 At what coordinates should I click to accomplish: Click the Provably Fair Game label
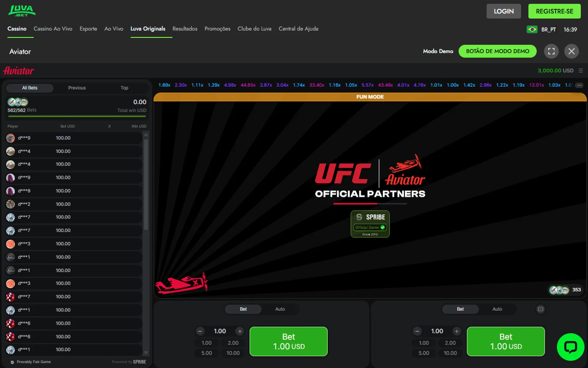(34, 362)
